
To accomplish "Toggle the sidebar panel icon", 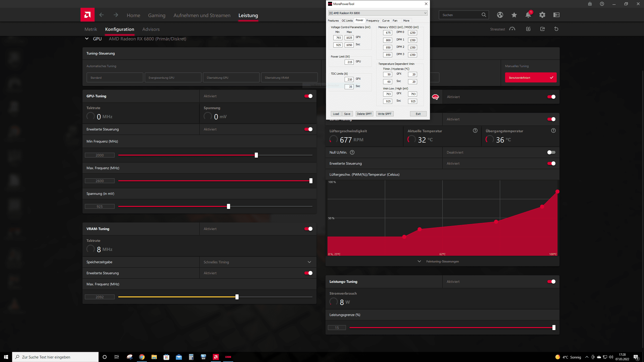I will (x=556, y=15).
